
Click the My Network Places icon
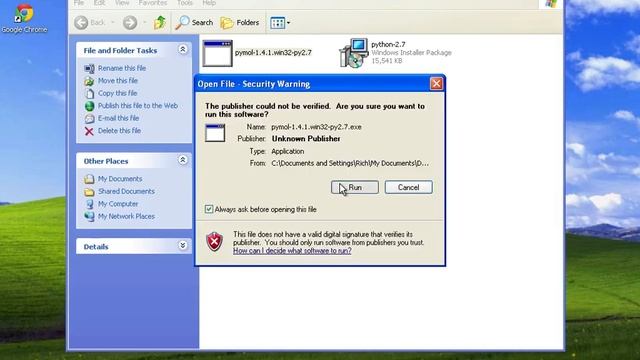89,217
